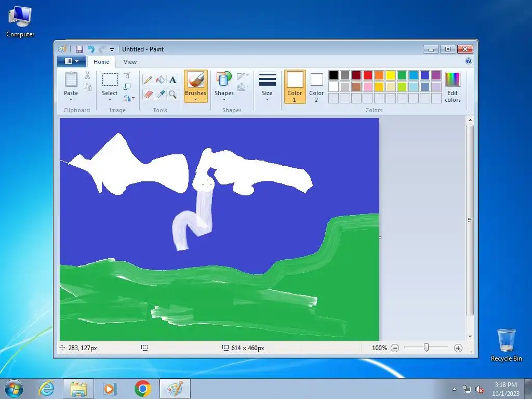Activate the Color 1 button
The height and width of the screenshot is (399, 532).
(x=295, y=87)
